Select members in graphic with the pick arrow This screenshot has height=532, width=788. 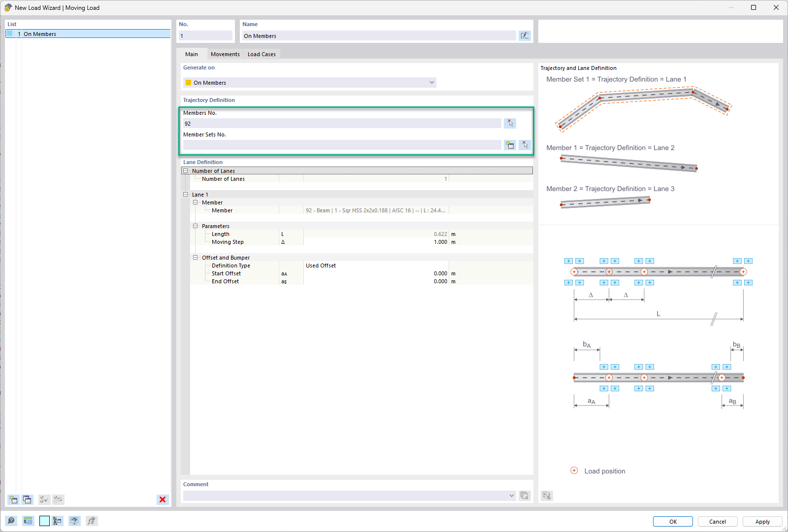(x=511, y=123)
